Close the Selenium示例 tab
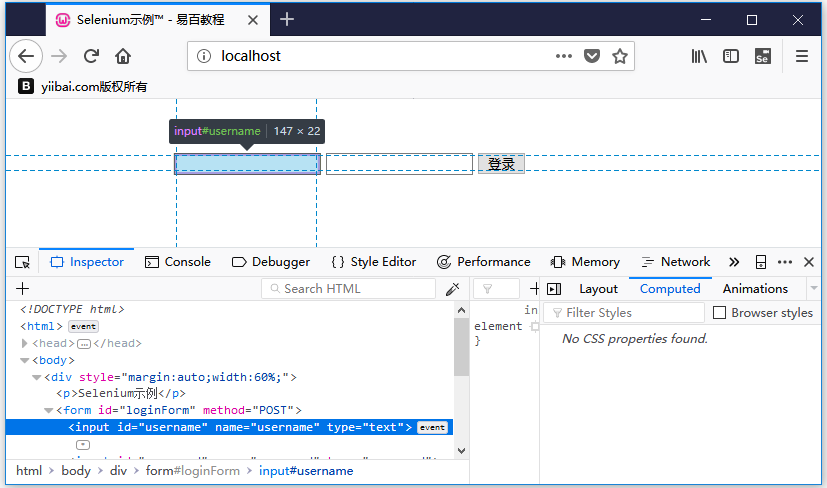This screenshot has height=488, width=827. tap(253, 20)
